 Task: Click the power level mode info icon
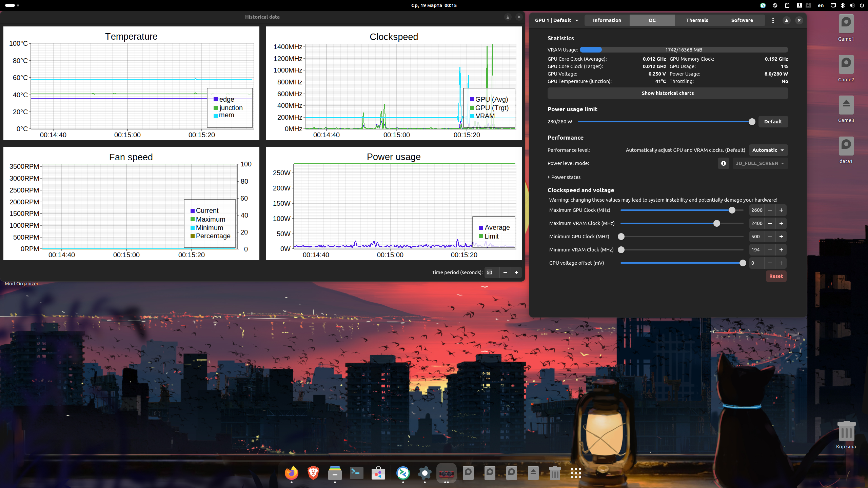pos(723,163)
